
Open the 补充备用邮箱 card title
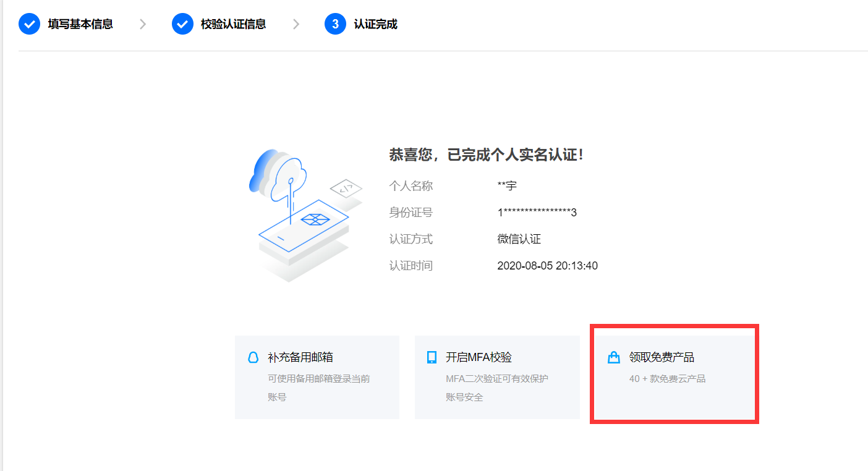[x=300, y=357]
